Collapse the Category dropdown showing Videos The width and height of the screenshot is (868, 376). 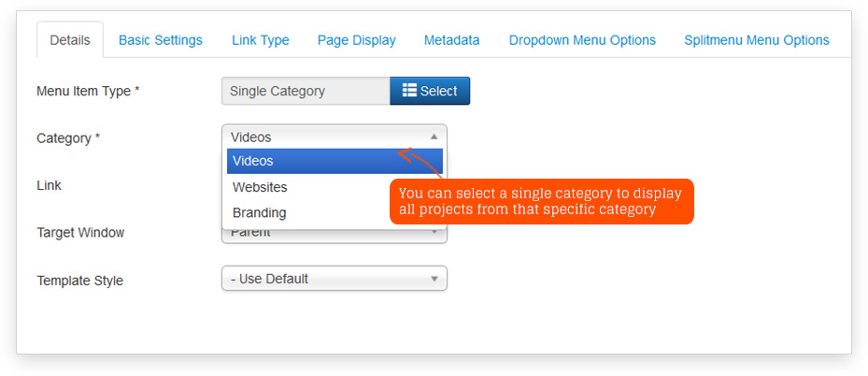[x=334, y=137]
